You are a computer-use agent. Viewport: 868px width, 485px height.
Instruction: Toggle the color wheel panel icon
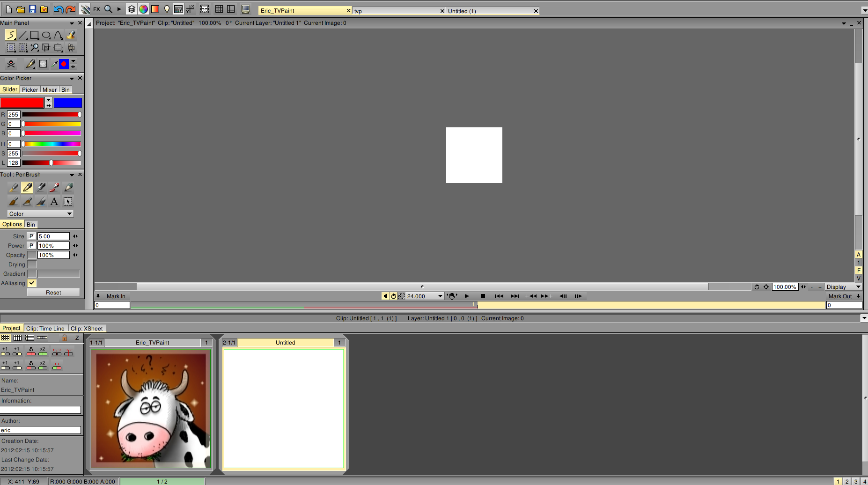pos(143,9)
